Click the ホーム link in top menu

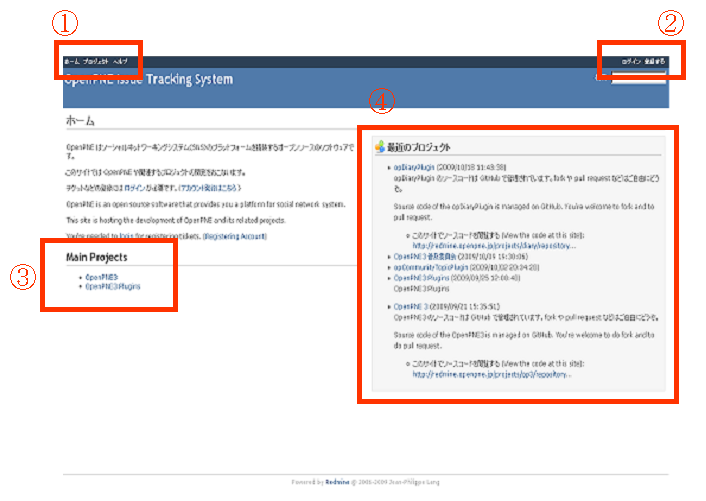pos(72,61)
